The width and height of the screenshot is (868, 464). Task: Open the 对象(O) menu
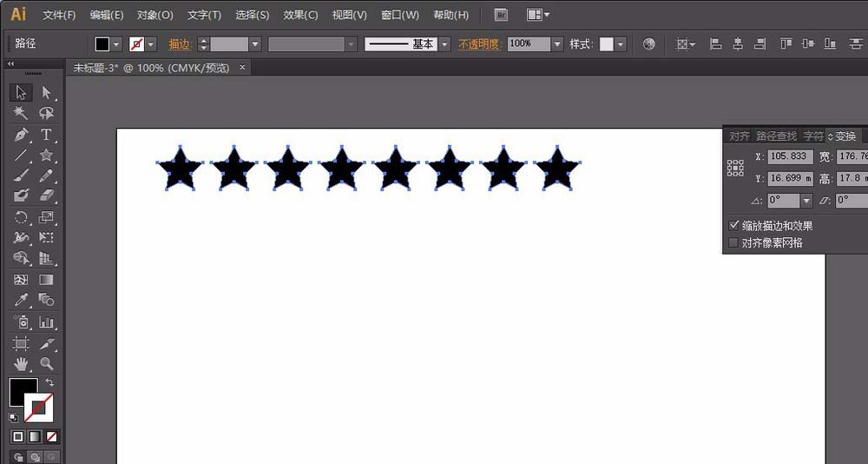click(155, 15)
